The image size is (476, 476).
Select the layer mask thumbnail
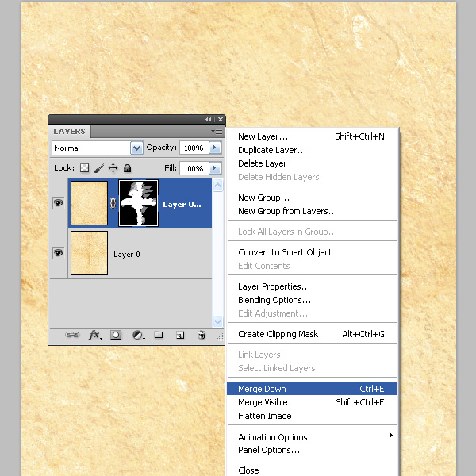(x=138, y=203)
